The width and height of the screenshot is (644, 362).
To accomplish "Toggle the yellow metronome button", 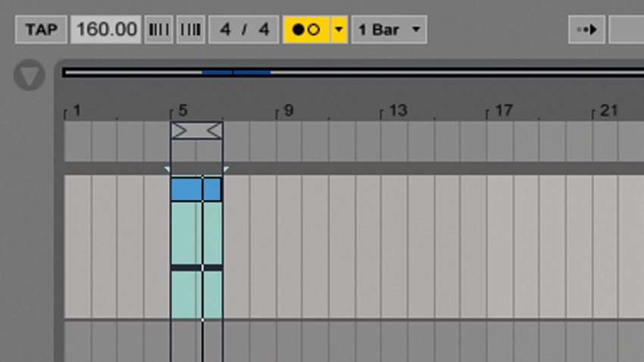I will pos(306,30).
